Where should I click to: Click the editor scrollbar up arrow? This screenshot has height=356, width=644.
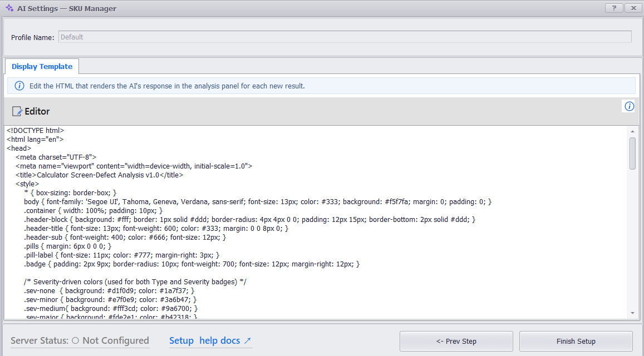[632, 131]
